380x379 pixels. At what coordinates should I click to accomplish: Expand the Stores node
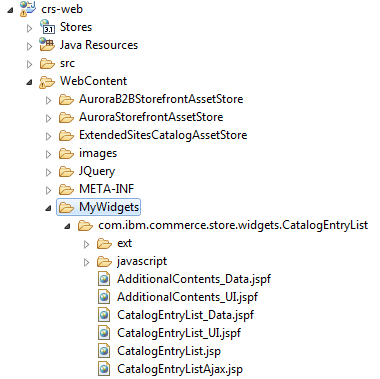(x=30, y=28)
